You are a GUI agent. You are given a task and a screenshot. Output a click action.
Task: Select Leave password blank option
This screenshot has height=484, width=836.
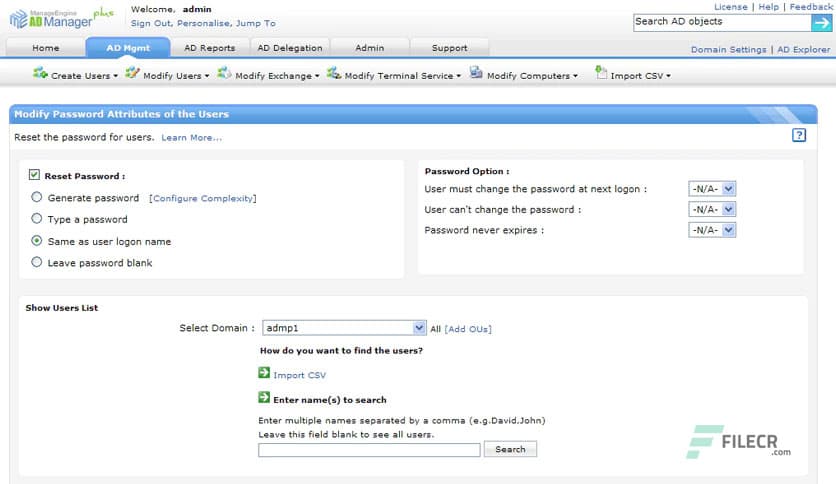tap(36, 262)
